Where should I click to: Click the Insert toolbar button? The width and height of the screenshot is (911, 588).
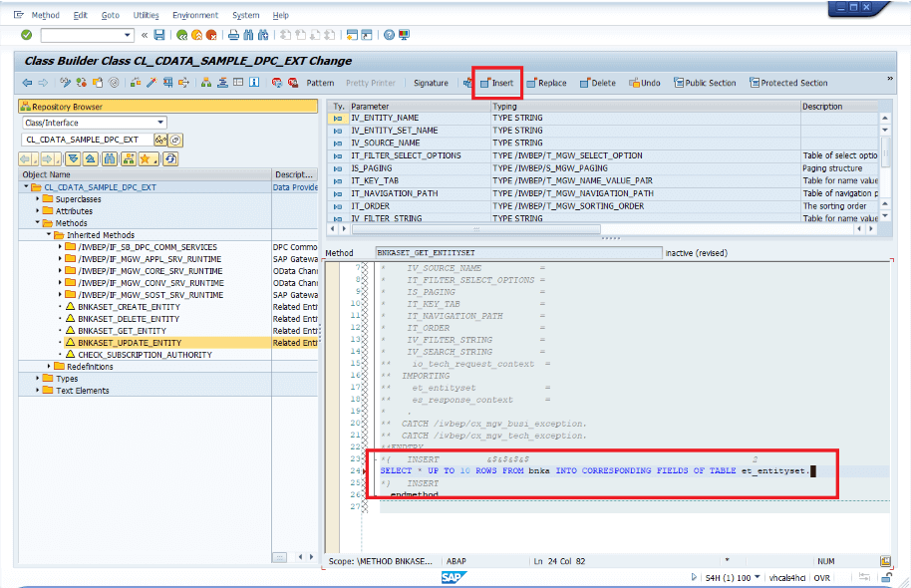496,83
